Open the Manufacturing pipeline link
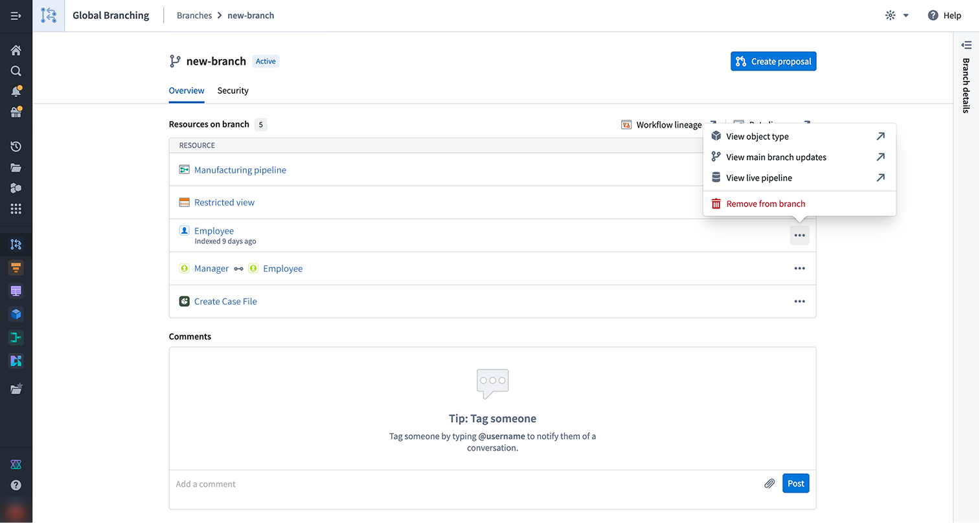The image size is (980, 523). [240, 170]
